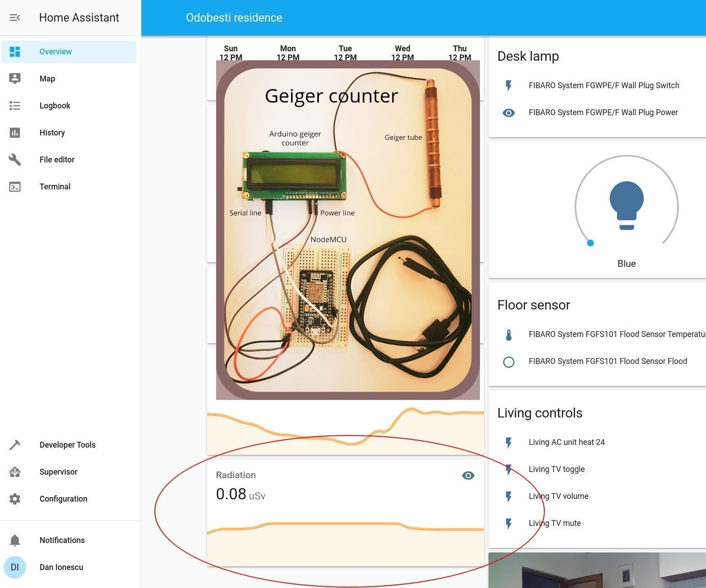Screen dimensions: 706x588
Task: Click the Supervisor icon
Action: click(x=15, y=472)
